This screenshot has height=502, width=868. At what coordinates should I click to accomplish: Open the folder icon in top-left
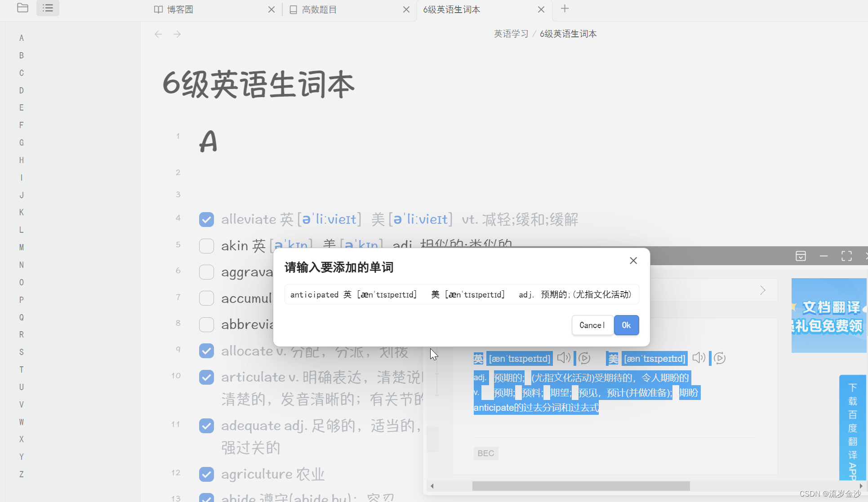tap(22, 8)
